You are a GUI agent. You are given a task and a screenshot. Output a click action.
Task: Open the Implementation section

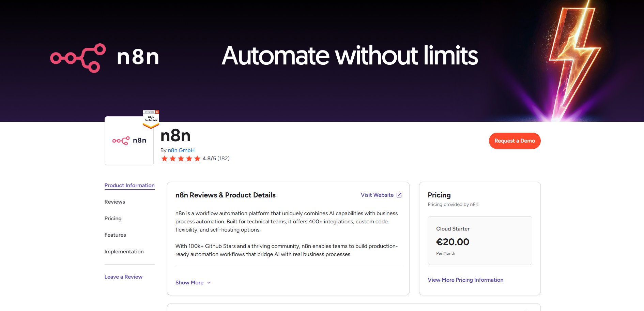(124, 252)
